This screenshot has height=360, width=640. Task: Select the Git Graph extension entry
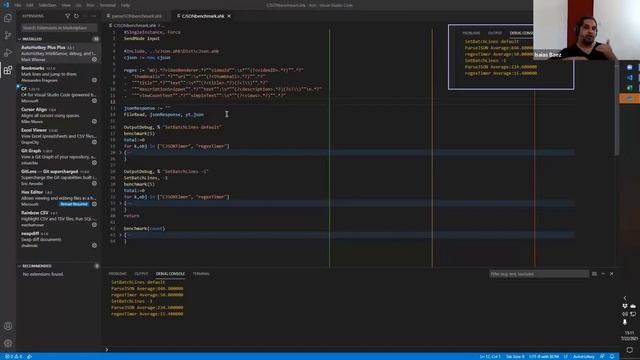click(59, 157)
